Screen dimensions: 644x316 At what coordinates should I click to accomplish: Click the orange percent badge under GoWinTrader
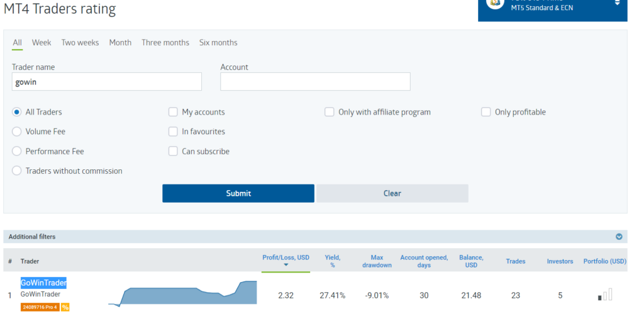(x=65, y=307)
